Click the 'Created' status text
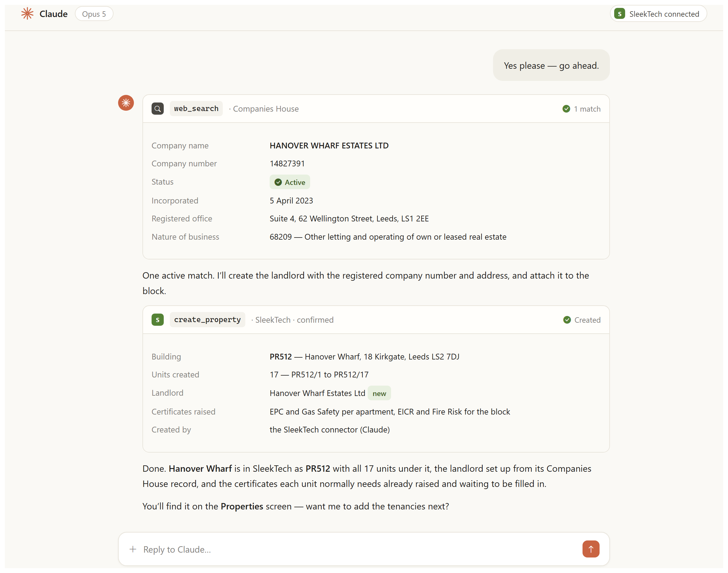728x573 pixels. (587, 320)
